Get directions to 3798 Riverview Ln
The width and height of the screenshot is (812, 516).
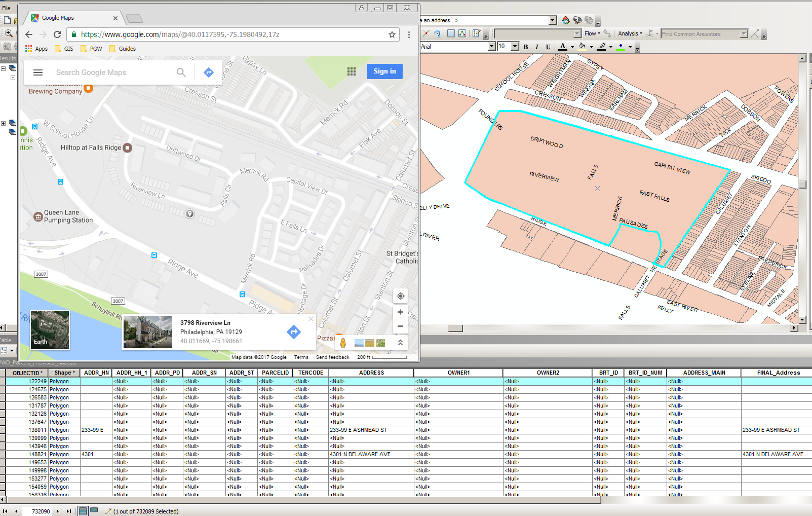pos(294,332)
